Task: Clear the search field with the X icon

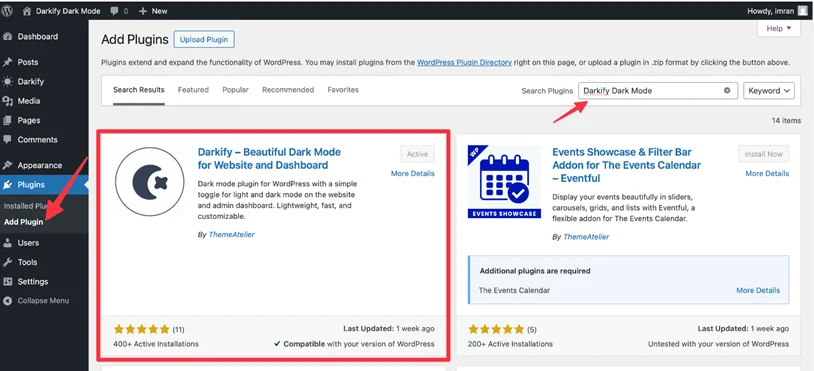Action: (x=727, y=90)
